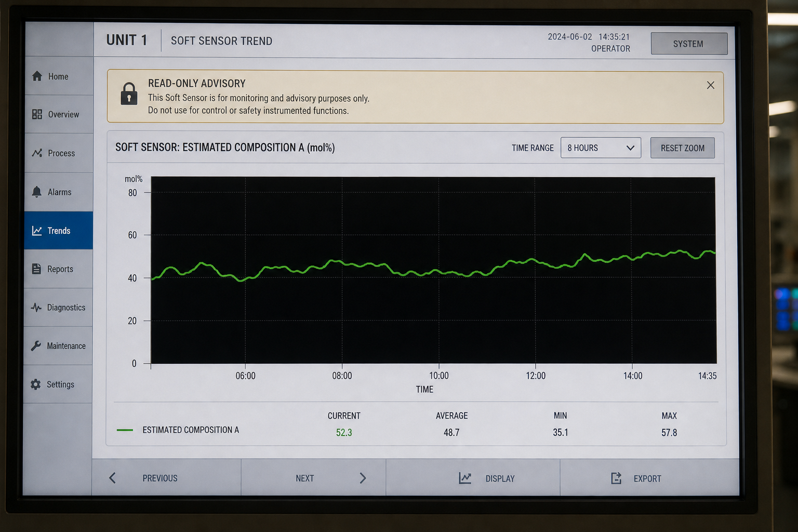This screenshot has height=532, width=798.
Task: Click PREVIOUS label in bottom bar
Action: [160, 478]
